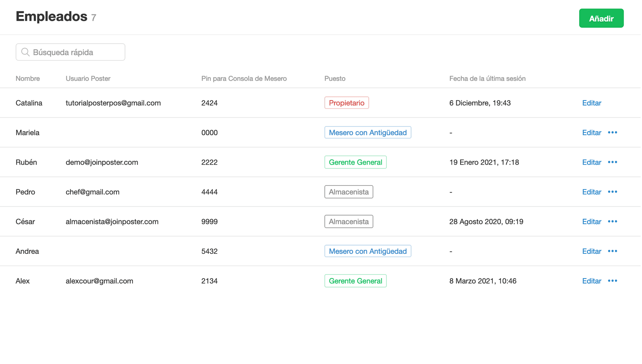The width and height of the screenshot is (642, 364).
Task: Click session date 19 Enero 2021, 17:18
Action: click(x=484, y=162)
